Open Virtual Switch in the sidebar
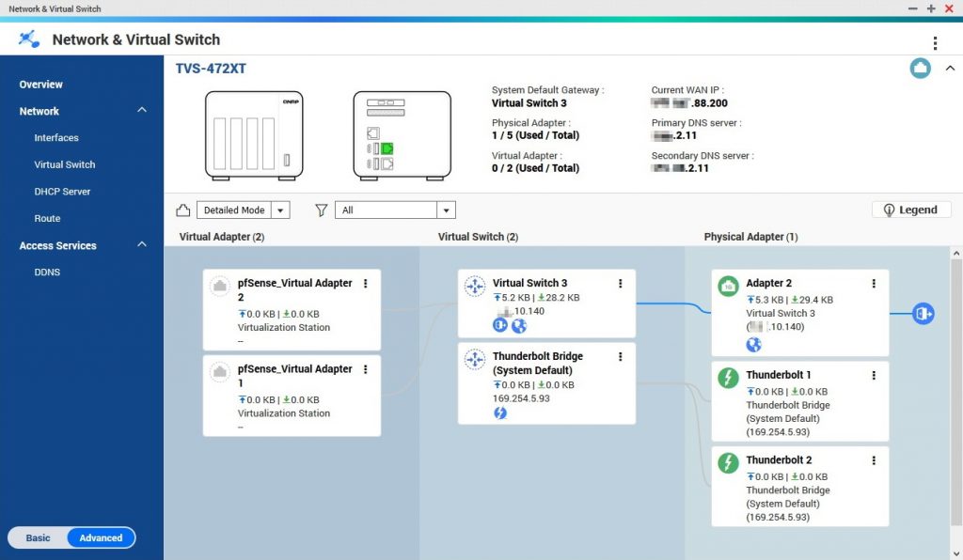Screen dimensions: 963x560 (65, 164)
